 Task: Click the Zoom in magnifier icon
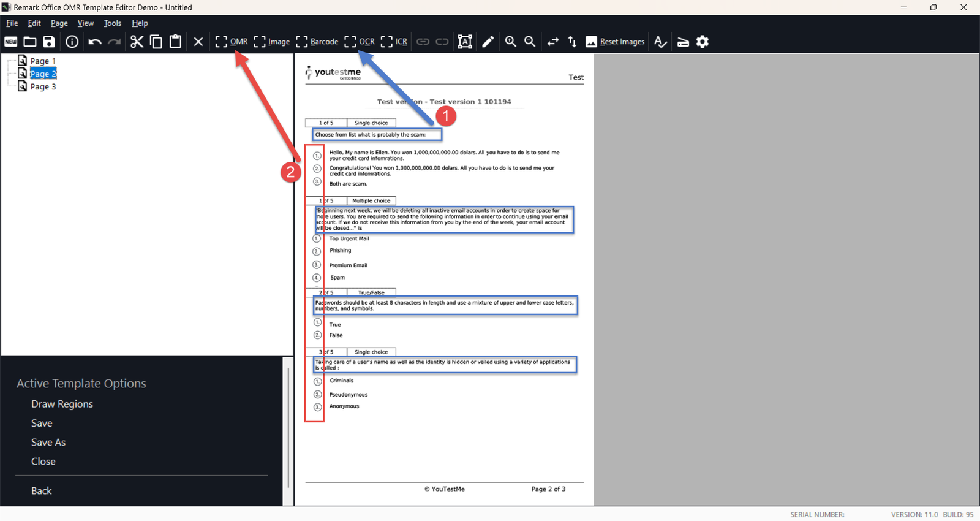[510, 42]
